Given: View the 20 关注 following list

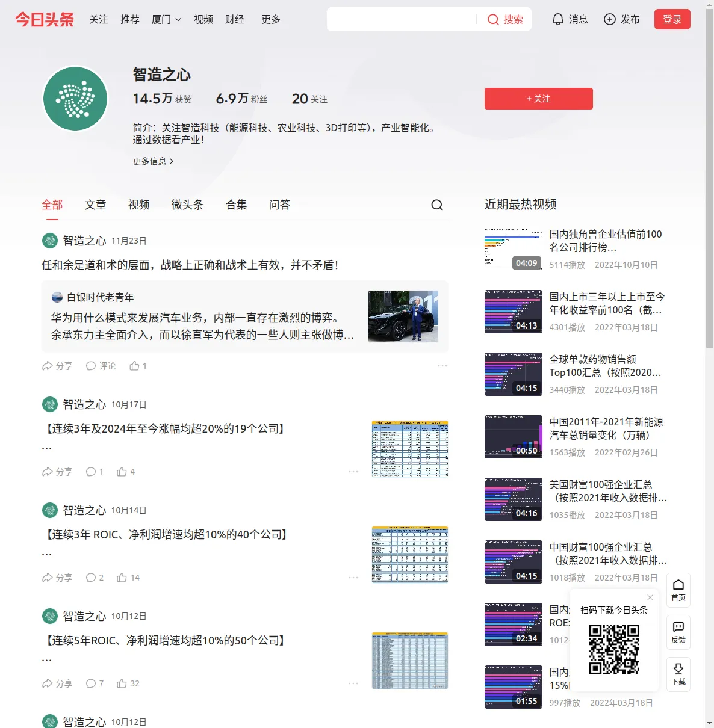Looking at the screenshot, I should (x=309, y=99).
